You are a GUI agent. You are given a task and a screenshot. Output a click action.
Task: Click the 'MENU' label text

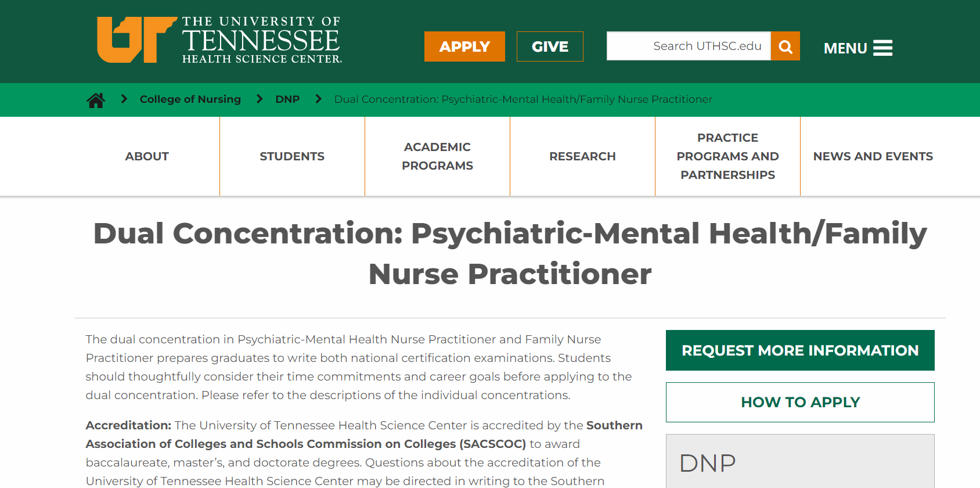point(845,48)
